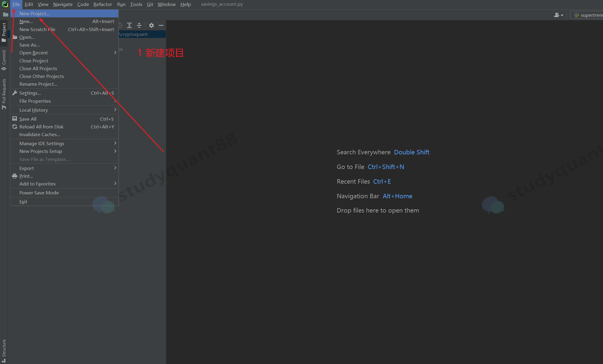This screenshot has height=364, width=603.
Task: Toggle Power Save Mode
Action: (39, 193)
